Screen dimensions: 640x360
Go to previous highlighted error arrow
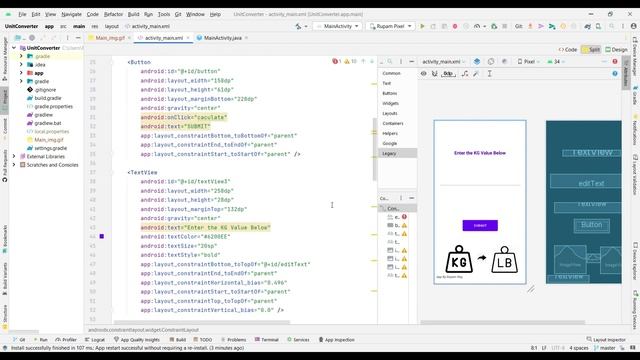(363, 61)
